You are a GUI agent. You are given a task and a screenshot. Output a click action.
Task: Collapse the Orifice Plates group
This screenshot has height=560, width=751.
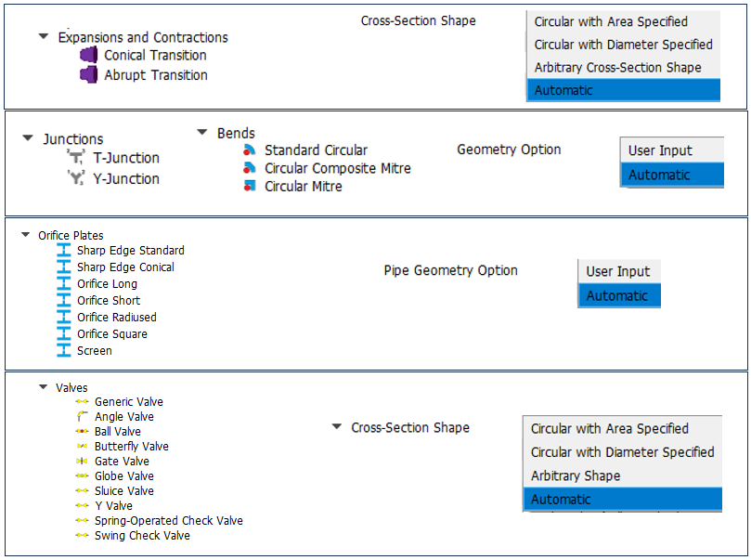[26, 235]
